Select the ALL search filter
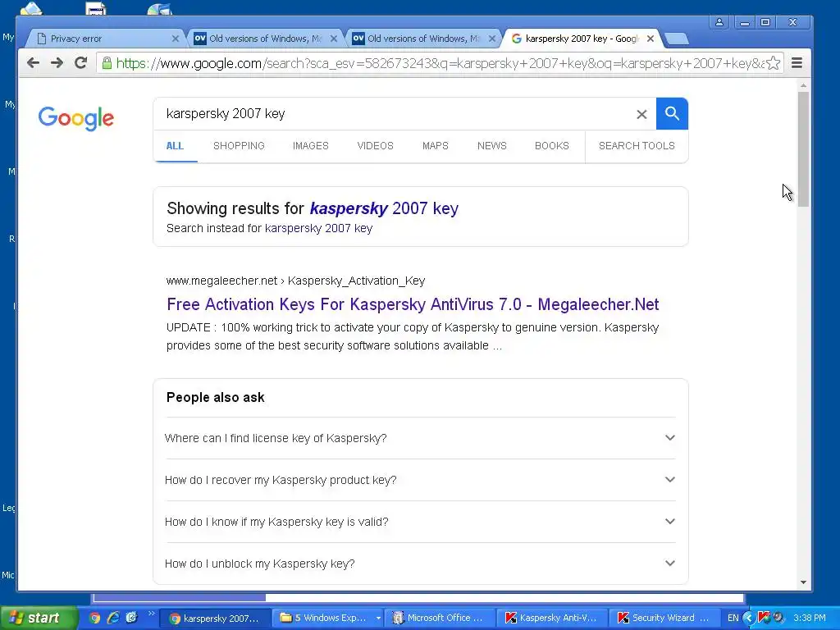 point(175,146)
